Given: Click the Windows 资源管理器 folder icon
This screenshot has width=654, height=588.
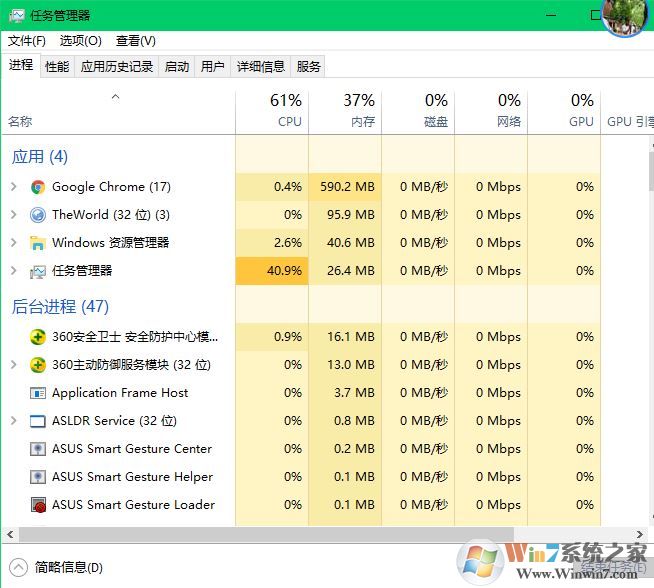Looking at the screenshot, I should click(x=38, y=243).
